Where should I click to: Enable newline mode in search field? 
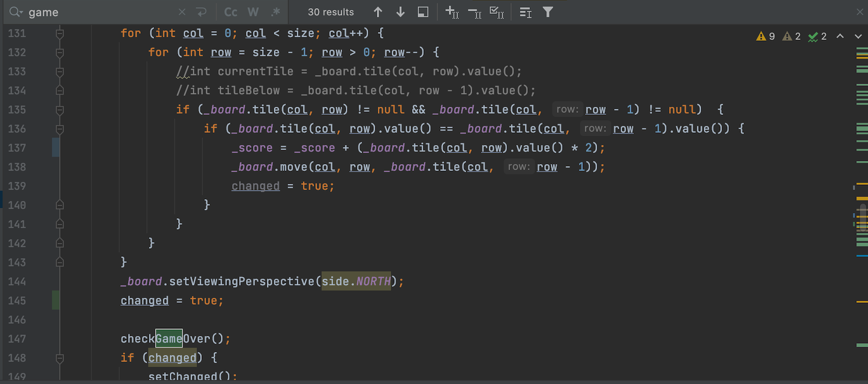tap(201, 12)
